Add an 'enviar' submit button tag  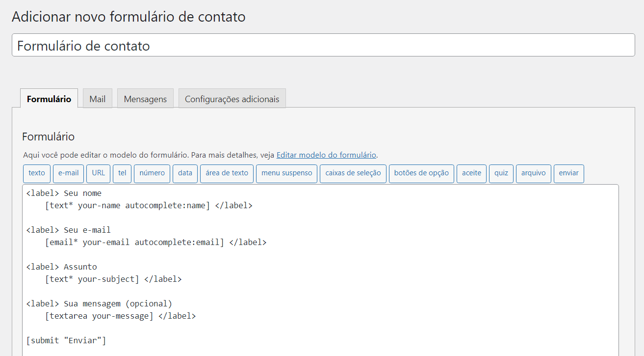568,173
